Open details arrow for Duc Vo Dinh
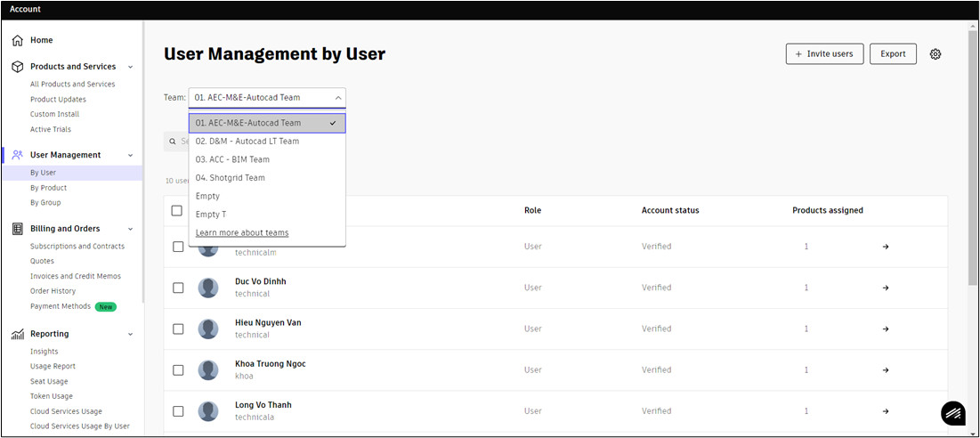 (886, 288)
